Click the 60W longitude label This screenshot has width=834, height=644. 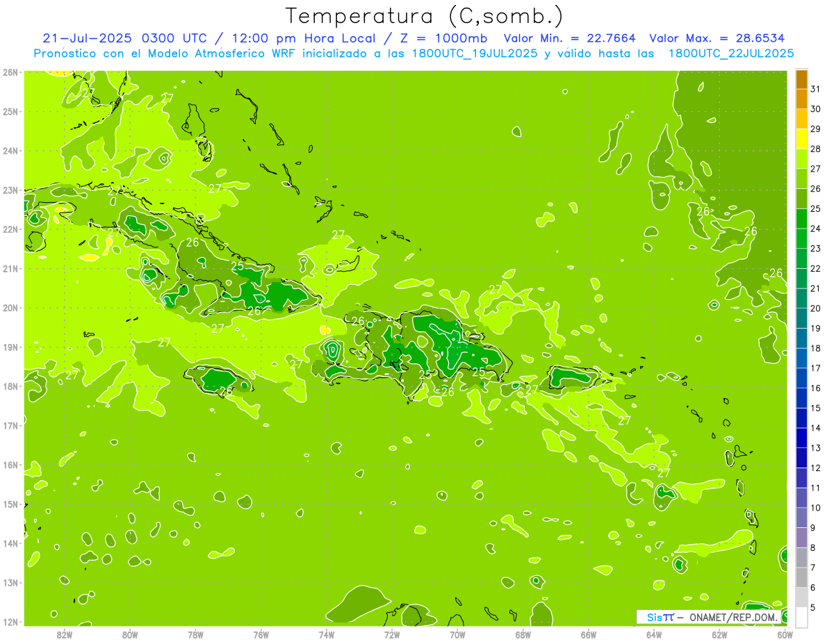coord(785,634)
